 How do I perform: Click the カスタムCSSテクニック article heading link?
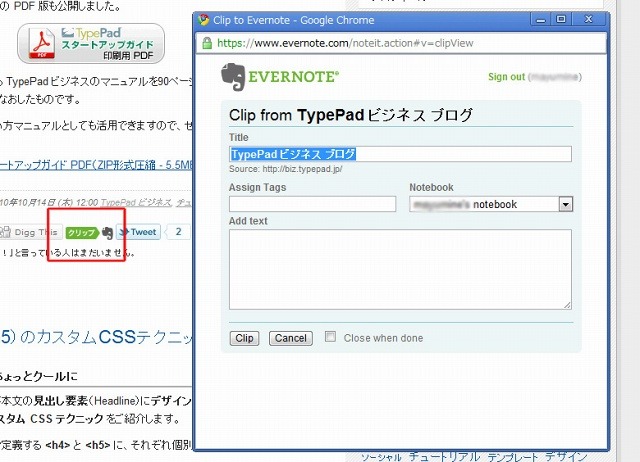[x=96, y=337]
